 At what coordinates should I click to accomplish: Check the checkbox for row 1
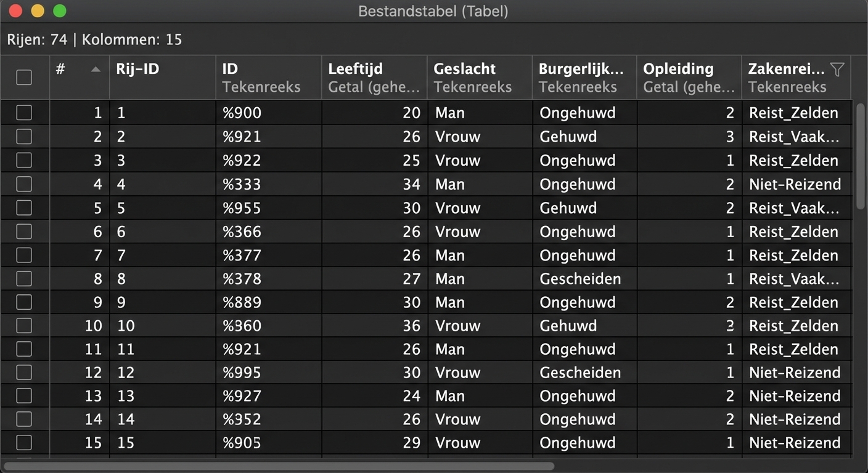click(23, 113)
